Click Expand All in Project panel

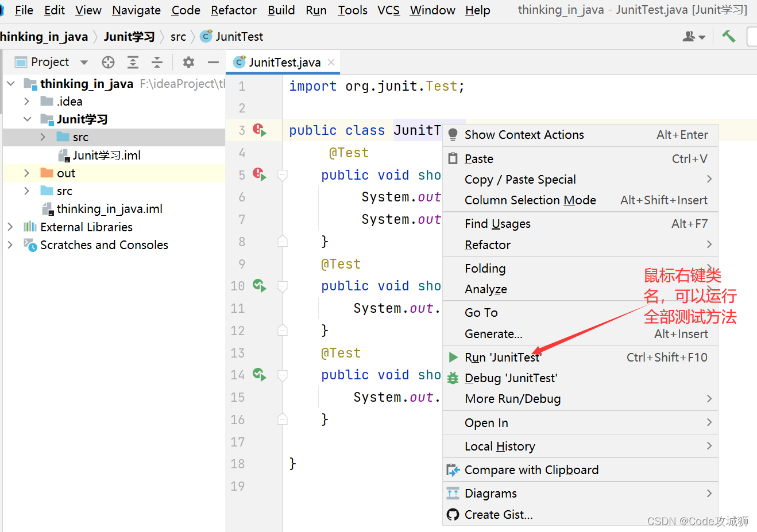(133, 62)
